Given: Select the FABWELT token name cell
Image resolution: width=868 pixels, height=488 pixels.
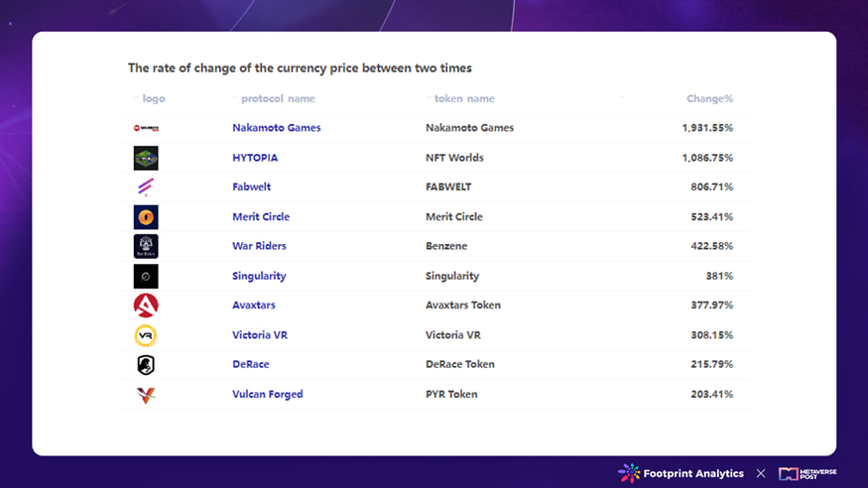Looking at the screenshot, I should tap(448, 187).
